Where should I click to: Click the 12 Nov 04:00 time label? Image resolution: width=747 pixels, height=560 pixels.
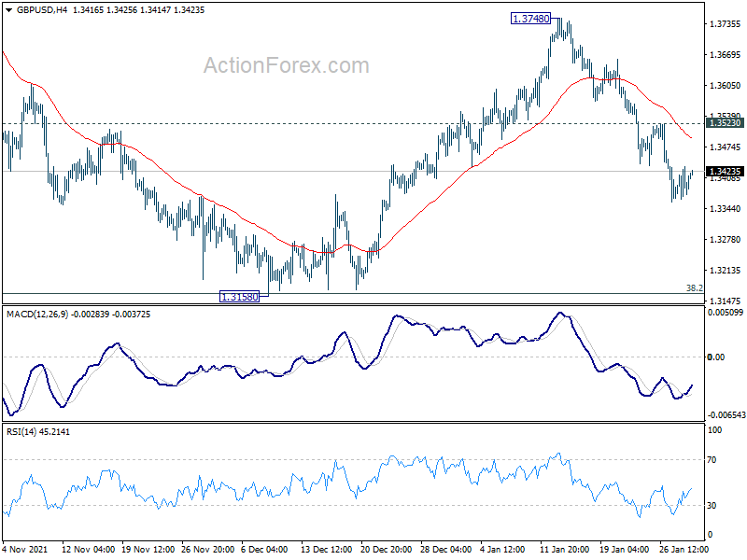point(88,549)
